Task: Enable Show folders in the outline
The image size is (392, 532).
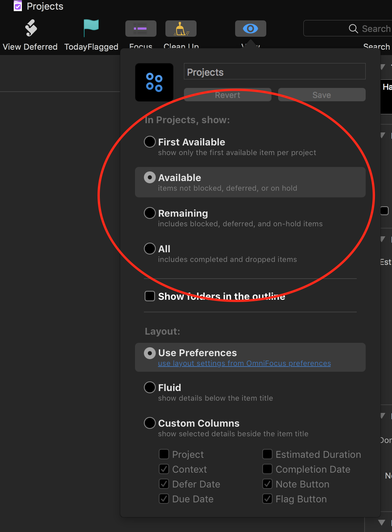Action: coord(150,296)
